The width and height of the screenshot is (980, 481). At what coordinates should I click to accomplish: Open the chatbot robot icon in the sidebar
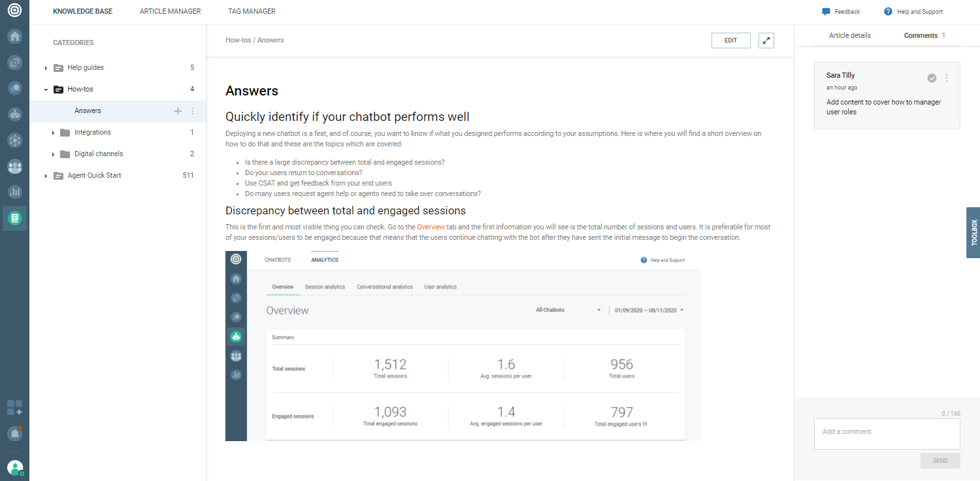[14, 114]
